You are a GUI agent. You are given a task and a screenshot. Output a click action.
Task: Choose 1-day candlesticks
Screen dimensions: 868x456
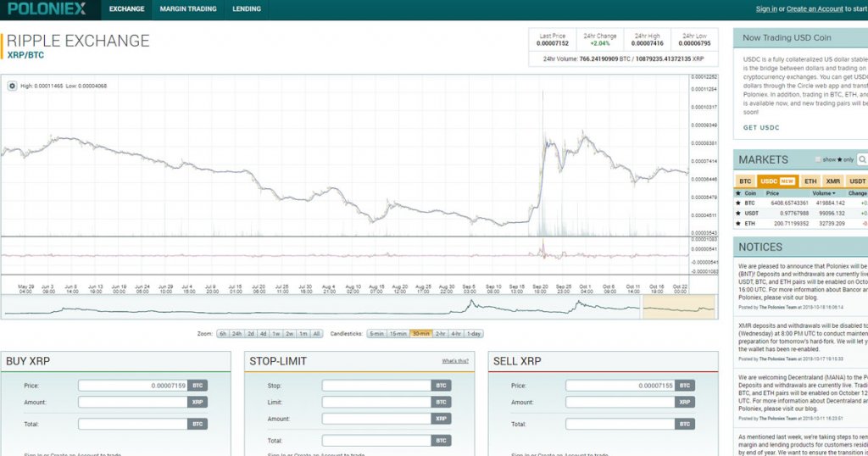tap(473, 334)
